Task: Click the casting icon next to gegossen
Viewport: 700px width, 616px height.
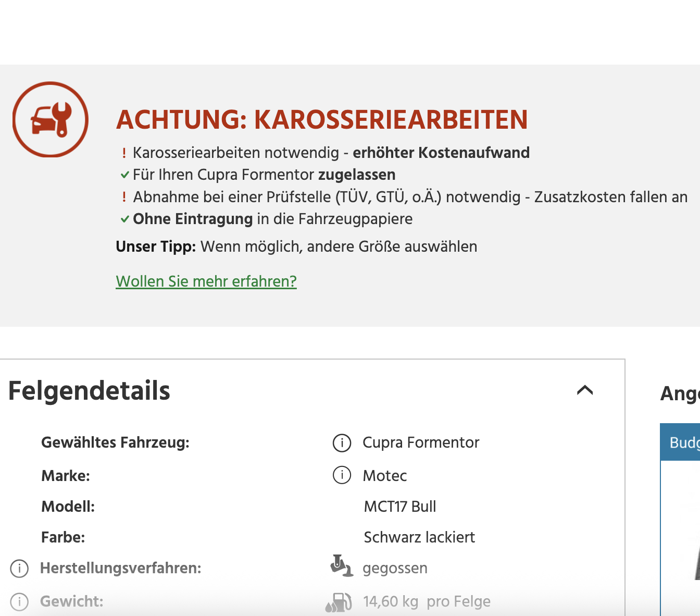Action: pos(341,566)
